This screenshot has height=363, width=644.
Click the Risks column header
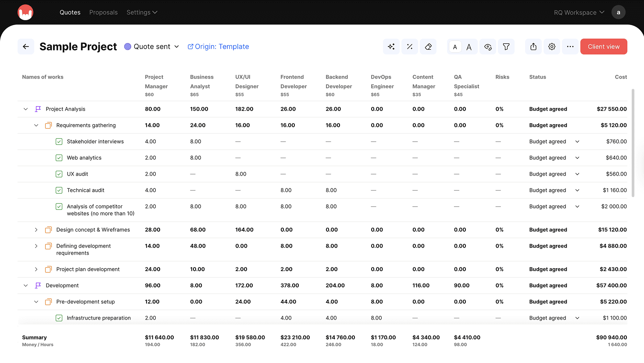coord(502,77)
